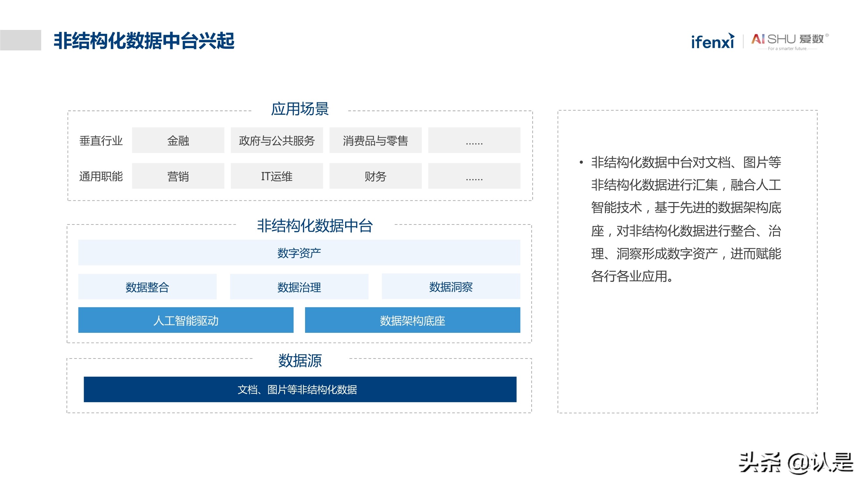Select the 金融 box
This screenshot has height=488, width=868.
click(x=178, y=141)
